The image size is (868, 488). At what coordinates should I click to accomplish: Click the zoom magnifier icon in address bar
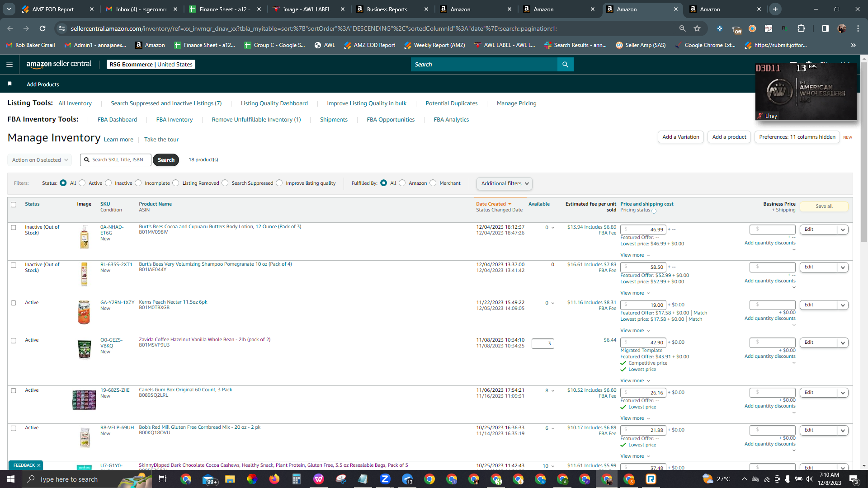pyautogui.click(x=682, y=28)
